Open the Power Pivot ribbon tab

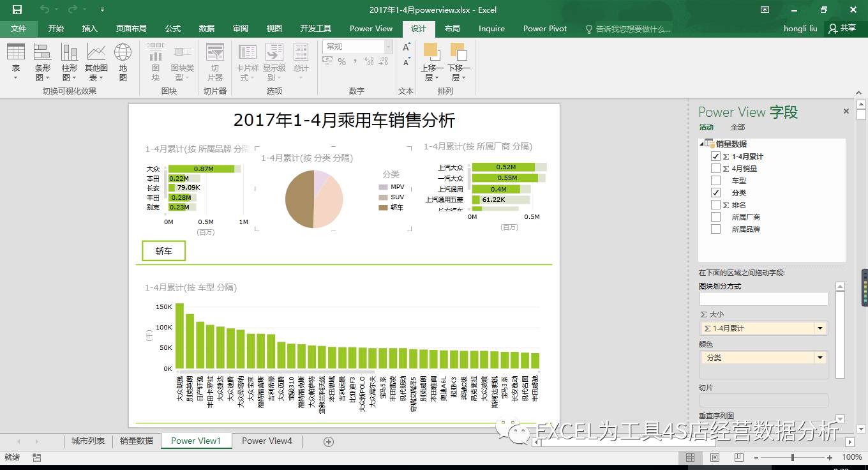pos(545,29)
